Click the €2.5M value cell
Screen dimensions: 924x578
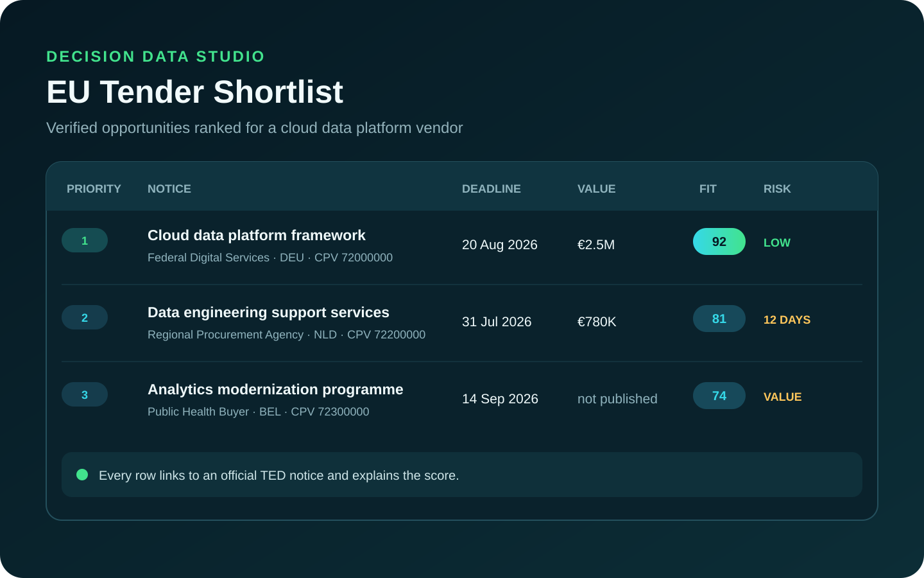(596, 245)
